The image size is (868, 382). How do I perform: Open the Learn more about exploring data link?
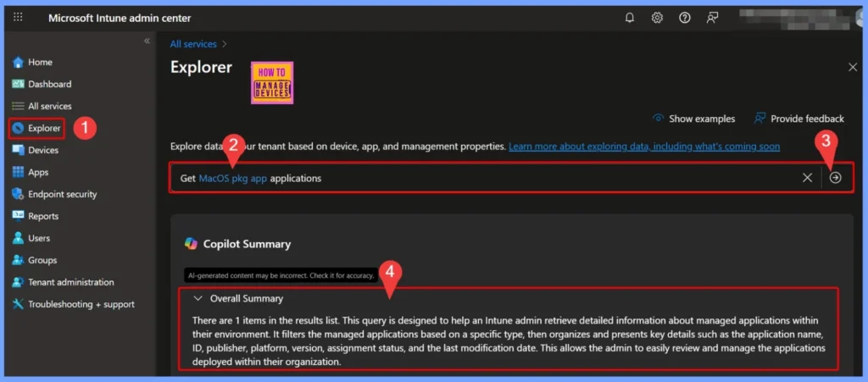click(x=644, y=147)
